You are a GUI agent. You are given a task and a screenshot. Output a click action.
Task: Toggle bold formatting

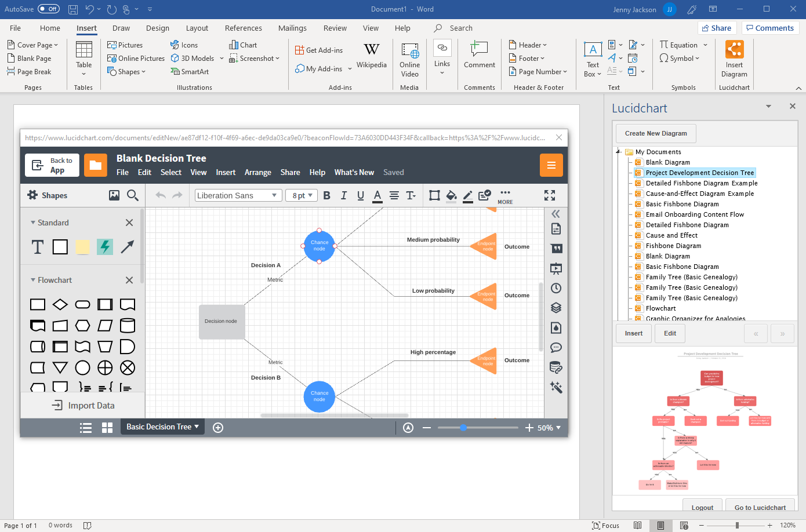[326, 195]
